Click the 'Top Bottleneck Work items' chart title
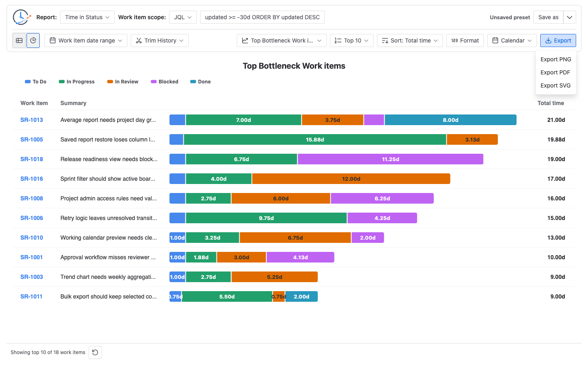Image resolution: width=588 pixels, height=368 pixels. click(294, 66)
